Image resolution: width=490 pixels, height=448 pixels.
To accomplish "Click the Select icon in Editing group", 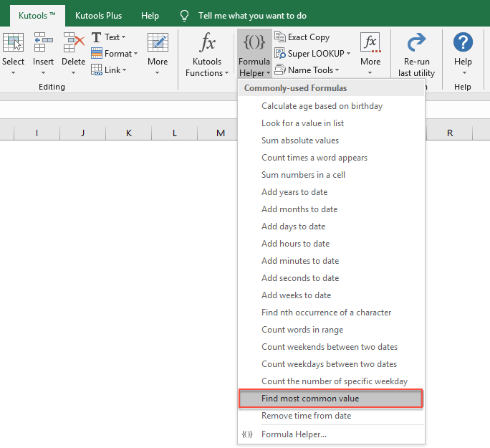I will click(13, 44).
